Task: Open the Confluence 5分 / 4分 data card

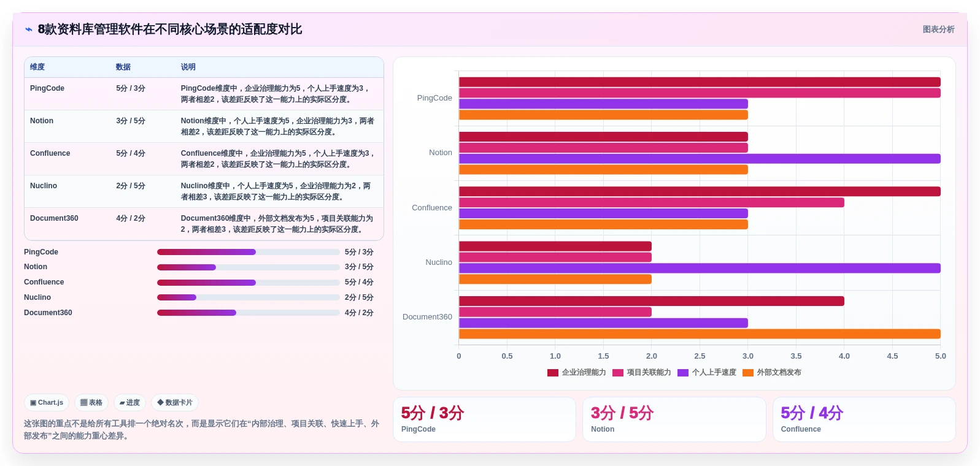Action: tap(864, 419)
